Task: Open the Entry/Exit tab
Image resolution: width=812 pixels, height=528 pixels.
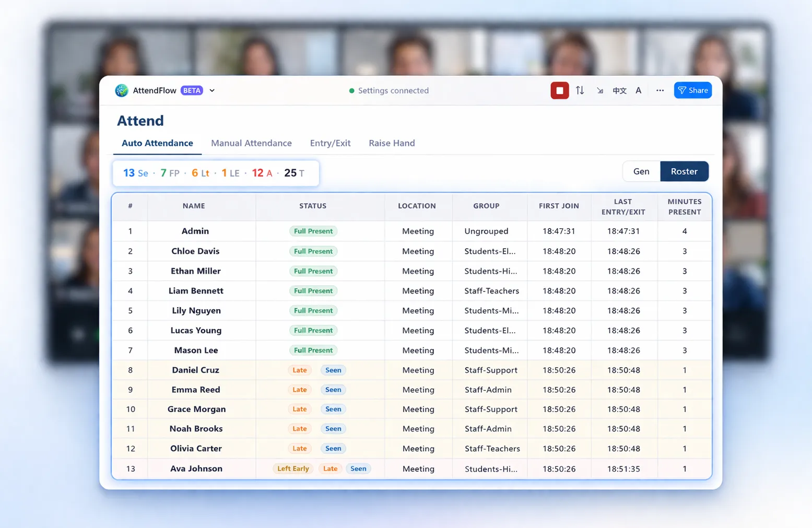Action: pos(330,143)
